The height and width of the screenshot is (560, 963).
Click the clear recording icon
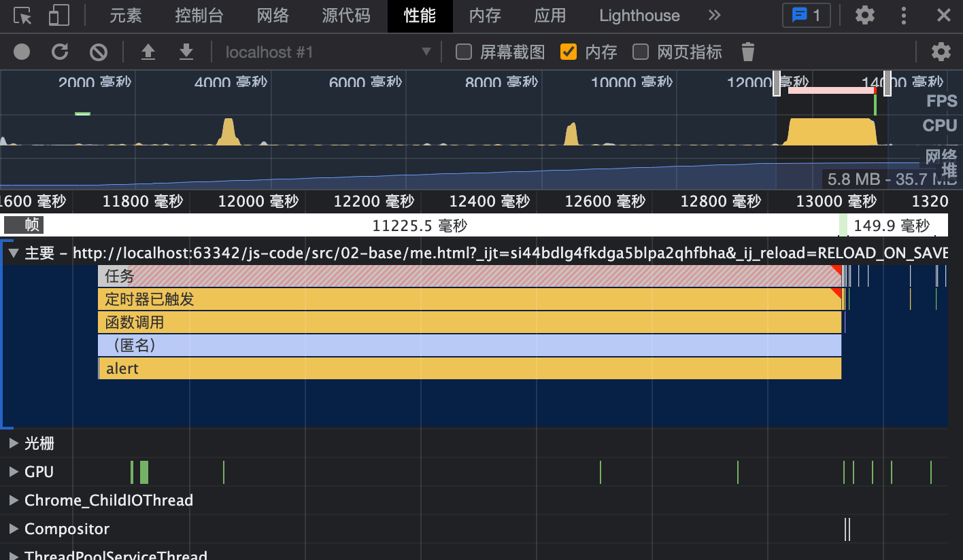point(99,52)
